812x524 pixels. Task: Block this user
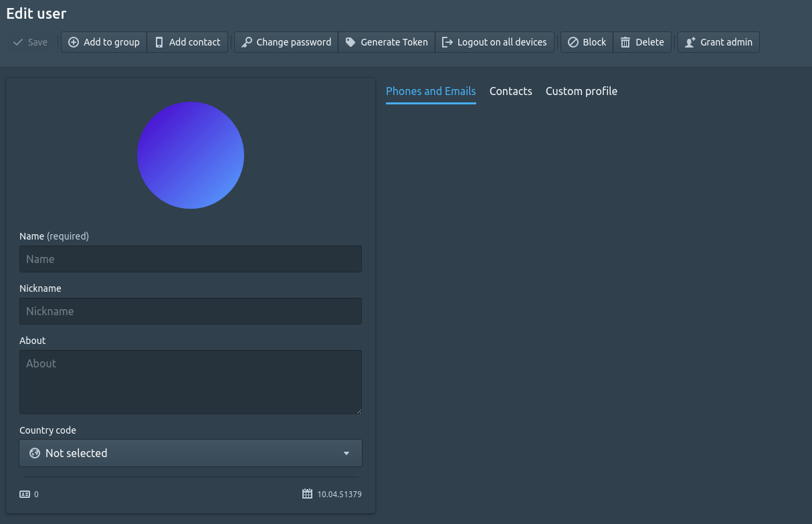coord(587,42)
